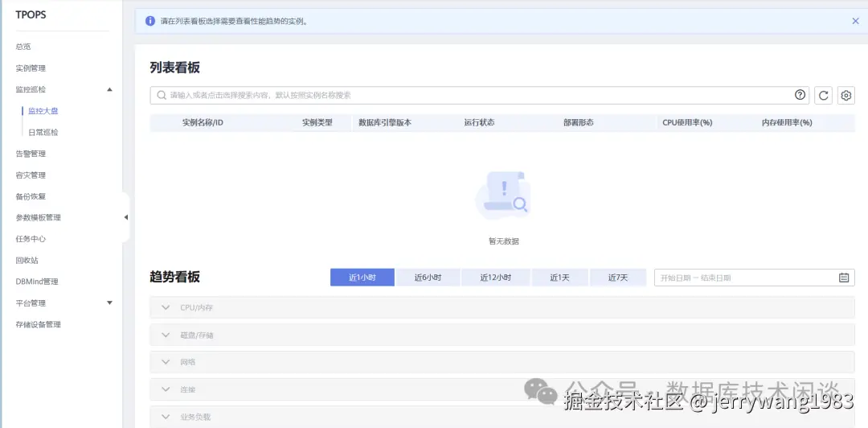
Task: Expand the 平台管理 menu group
Action: (x=109, y=302)
